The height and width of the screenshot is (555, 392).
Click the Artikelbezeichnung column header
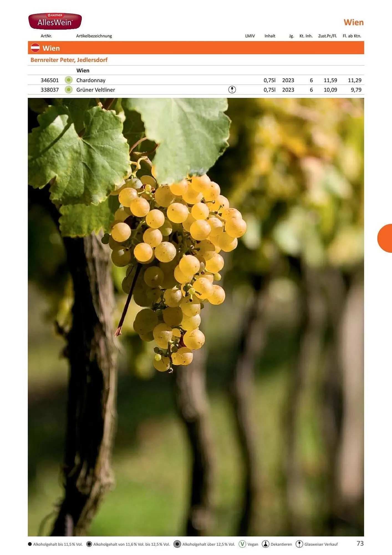94,36
